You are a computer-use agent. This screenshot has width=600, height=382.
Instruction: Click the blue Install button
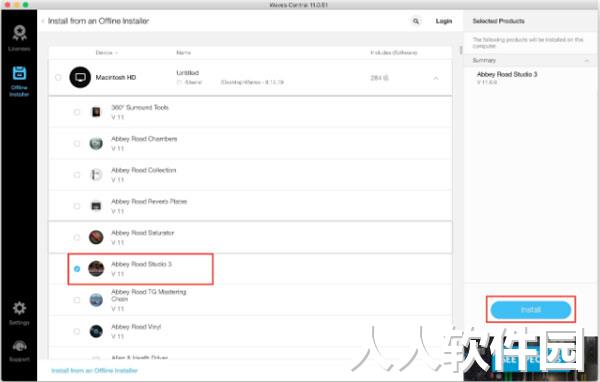coord(531,310)
